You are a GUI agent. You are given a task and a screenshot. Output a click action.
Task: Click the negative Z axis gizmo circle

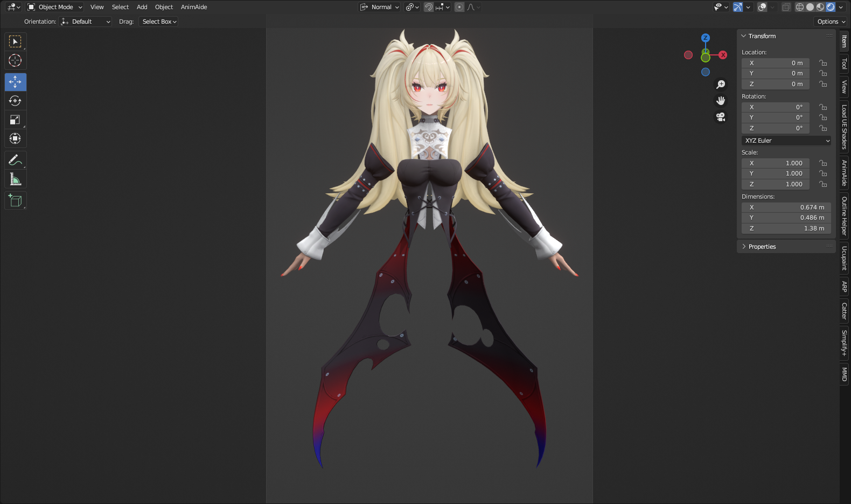tap(706, 72)
